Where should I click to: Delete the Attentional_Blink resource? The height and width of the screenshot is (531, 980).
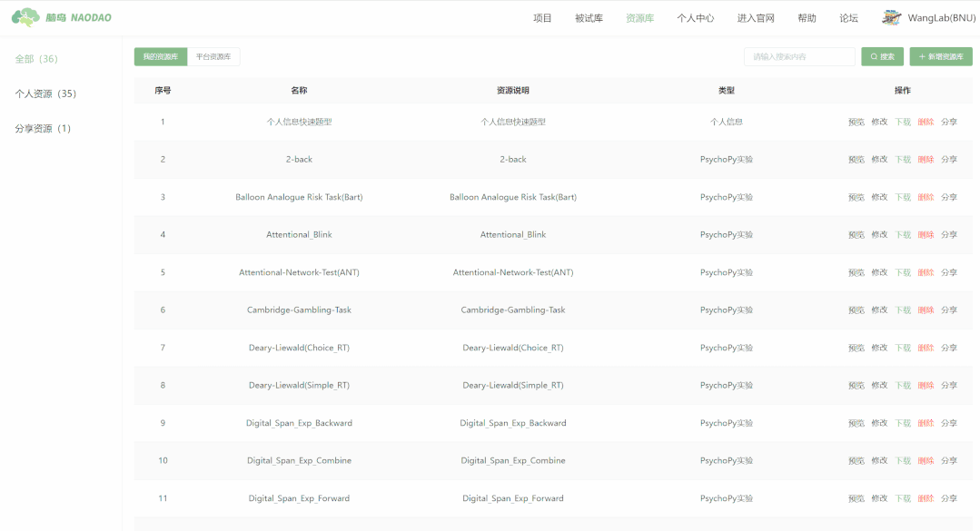[926, 235]
